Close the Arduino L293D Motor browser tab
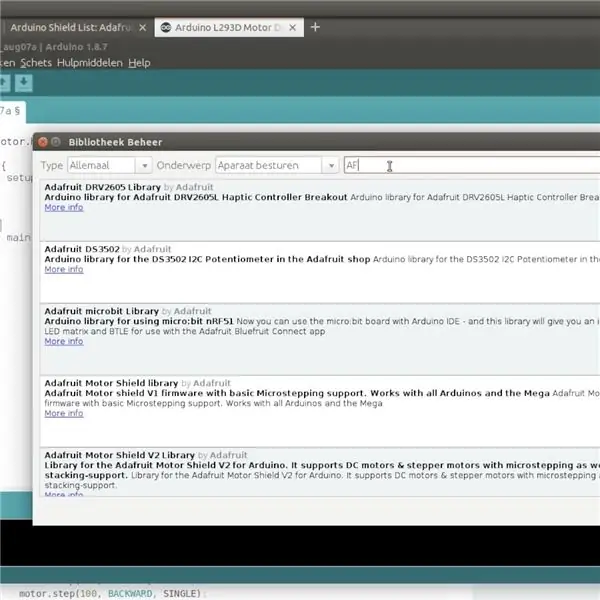This screenshot has width=600, height=600. pyautogui.click(x=292, y=28)
